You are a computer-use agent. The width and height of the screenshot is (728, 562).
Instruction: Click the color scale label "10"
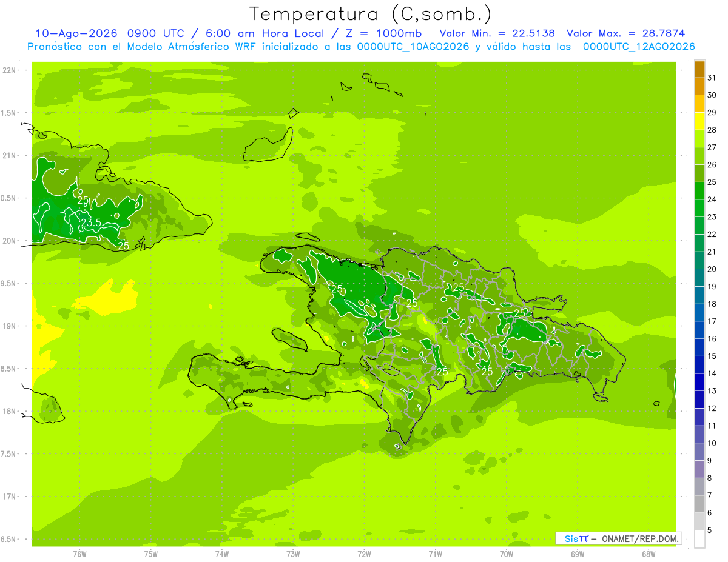coord(712,443)
